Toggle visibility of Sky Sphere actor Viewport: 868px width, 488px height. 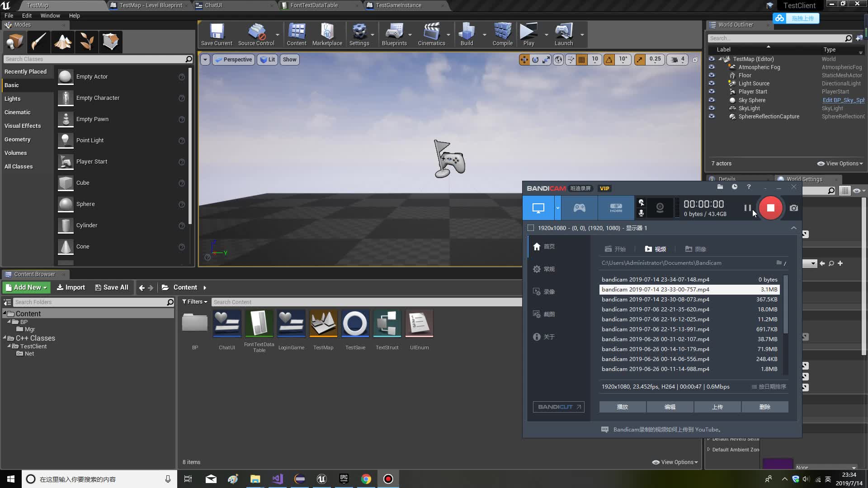712,100
